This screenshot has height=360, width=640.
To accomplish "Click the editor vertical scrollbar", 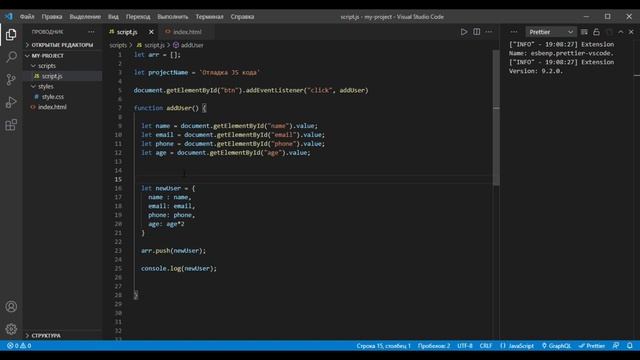I will (496, 118).
